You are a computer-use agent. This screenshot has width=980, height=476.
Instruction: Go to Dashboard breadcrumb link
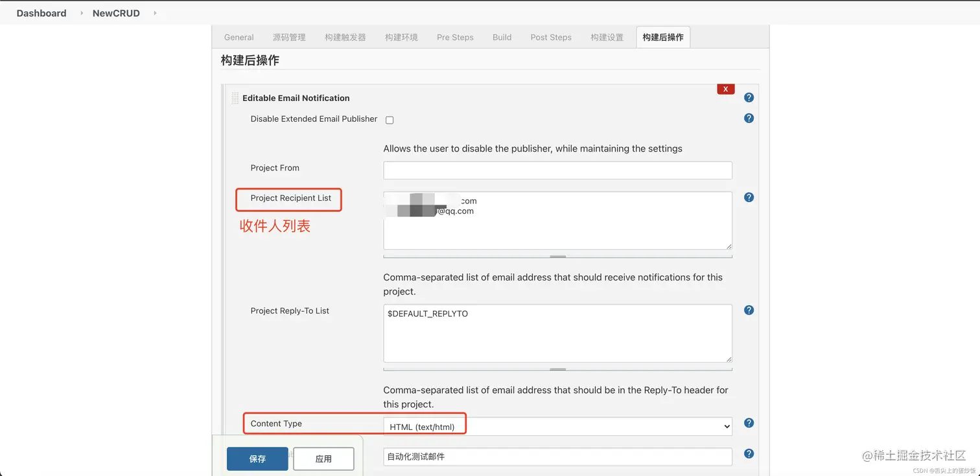click(x=41, y=13)
